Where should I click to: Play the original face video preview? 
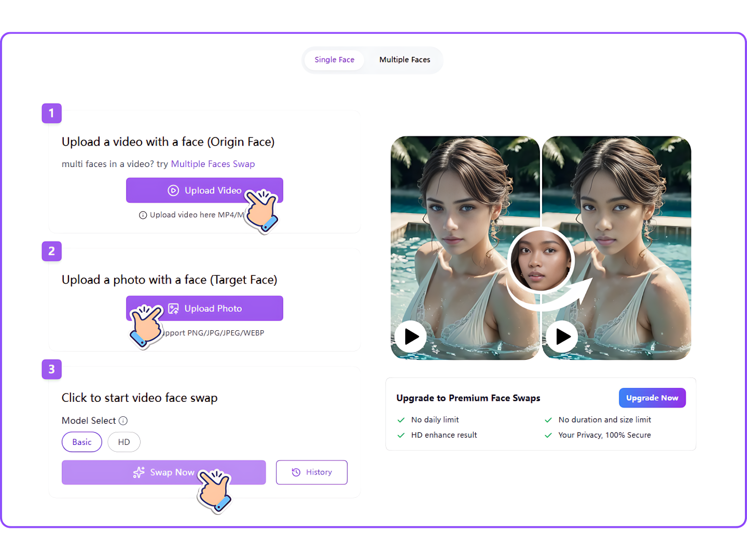[410, 336]
